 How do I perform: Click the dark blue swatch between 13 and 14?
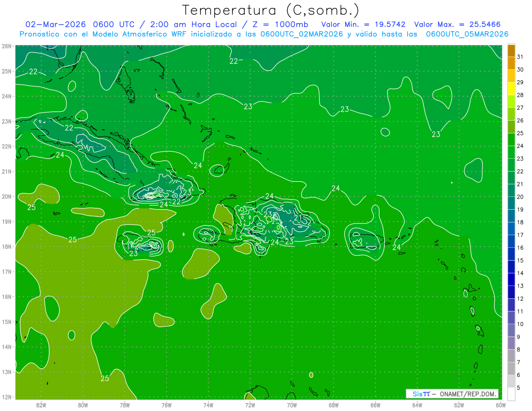(511, 280)
